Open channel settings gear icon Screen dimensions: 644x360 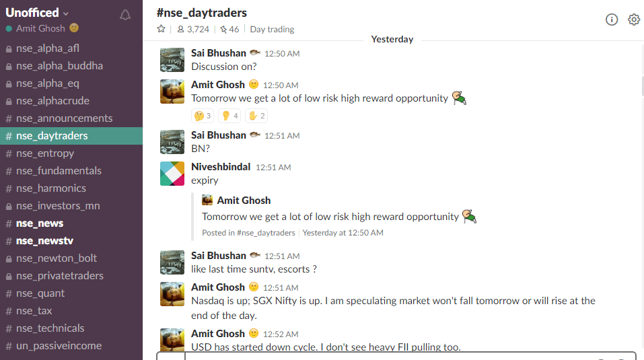pos(634,20)
